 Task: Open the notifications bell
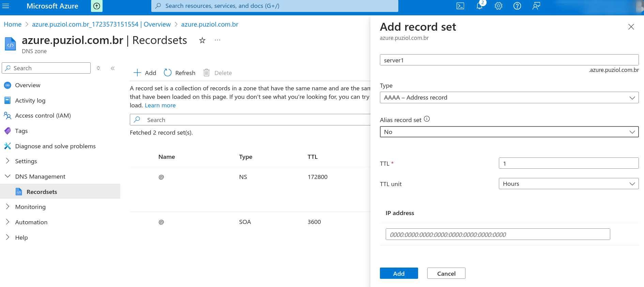[x=479, y=6]
